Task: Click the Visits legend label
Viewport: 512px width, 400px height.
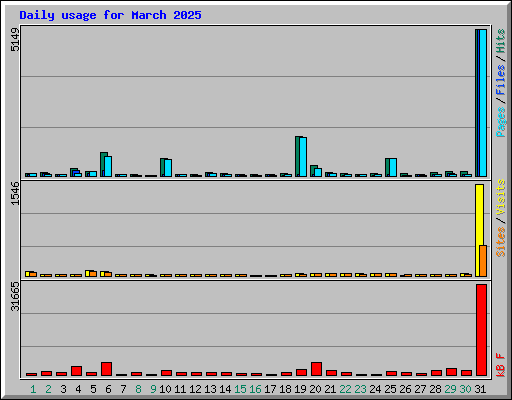Action: 501,197
